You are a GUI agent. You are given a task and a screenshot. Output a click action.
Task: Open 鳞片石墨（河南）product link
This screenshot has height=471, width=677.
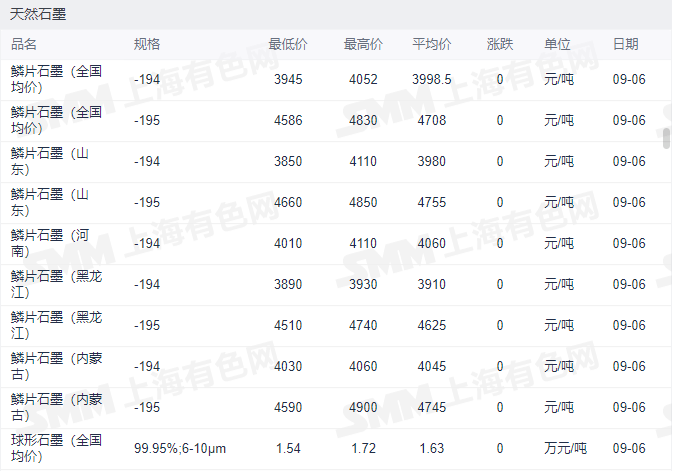tap(50, 243)
